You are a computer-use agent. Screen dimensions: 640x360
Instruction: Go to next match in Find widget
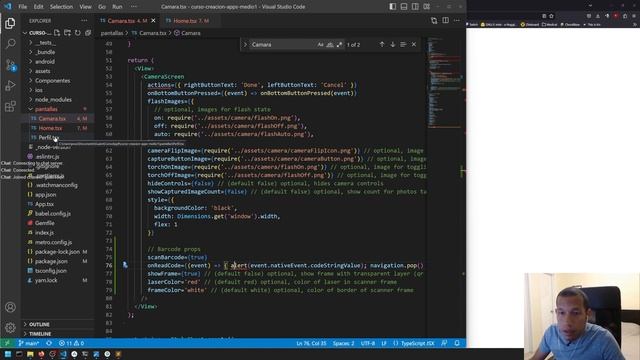click(x=393, y=44)
